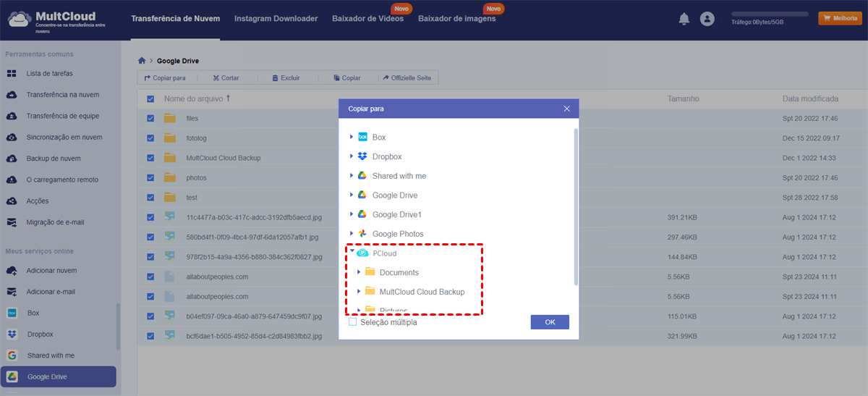Click the Box icon in the dialog
The width and height of the screenshot is (868, 396).
(362, 137)
